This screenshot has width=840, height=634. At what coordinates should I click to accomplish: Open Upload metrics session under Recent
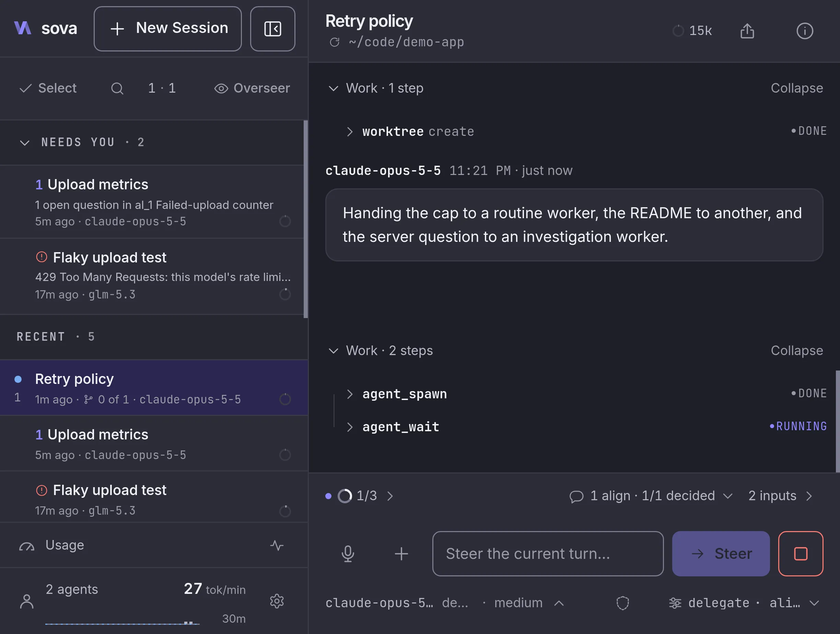click(154, 443)
